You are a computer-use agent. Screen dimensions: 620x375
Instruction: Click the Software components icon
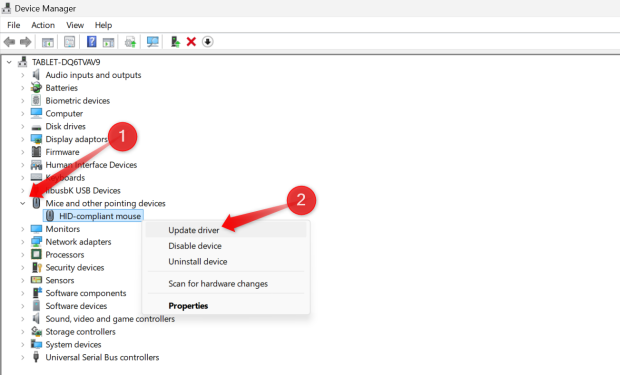[x=36, y=293]
